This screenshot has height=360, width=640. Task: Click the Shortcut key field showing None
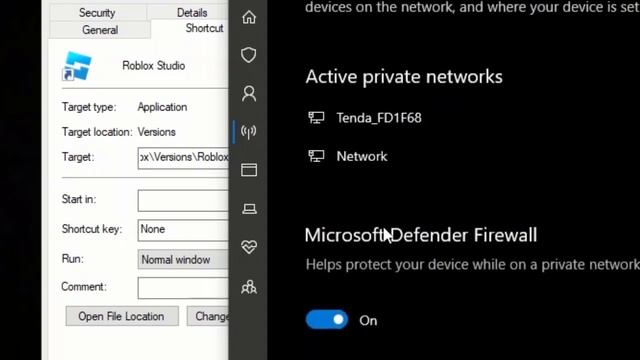(183, 229)
